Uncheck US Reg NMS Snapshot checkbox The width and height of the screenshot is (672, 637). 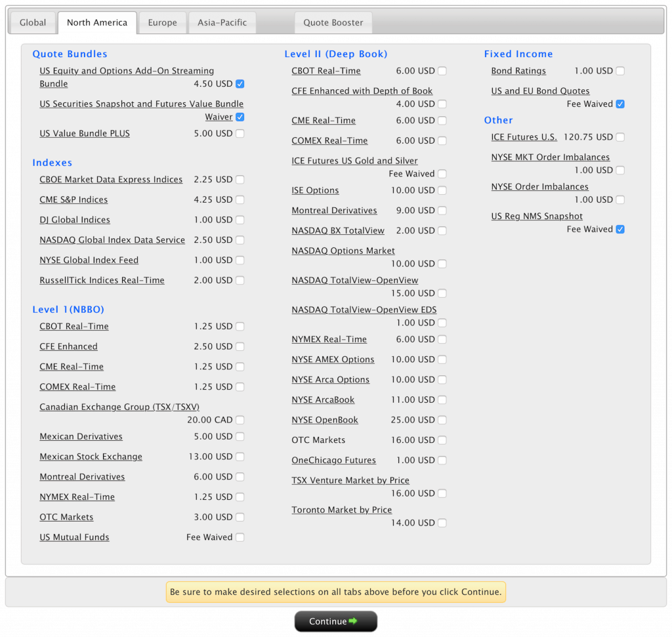620,230
